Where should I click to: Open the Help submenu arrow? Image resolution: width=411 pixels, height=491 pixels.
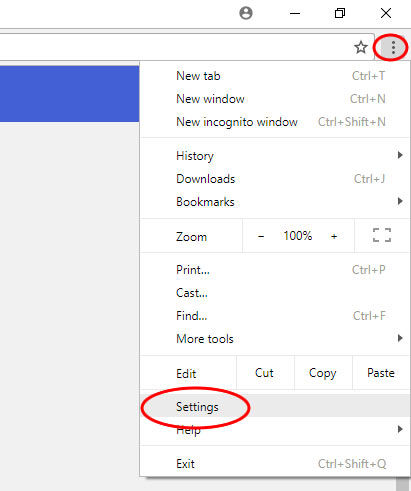coord(400,429)
